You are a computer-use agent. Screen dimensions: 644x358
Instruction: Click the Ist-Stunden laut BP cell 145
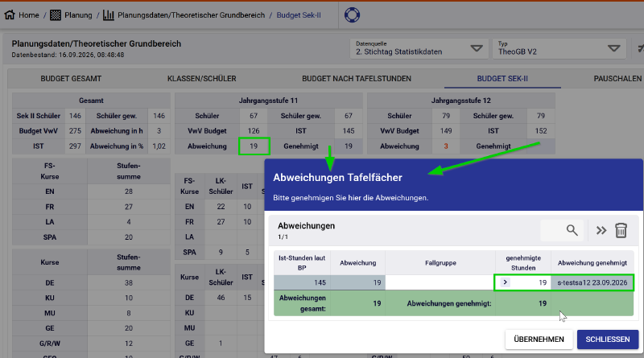302,282
